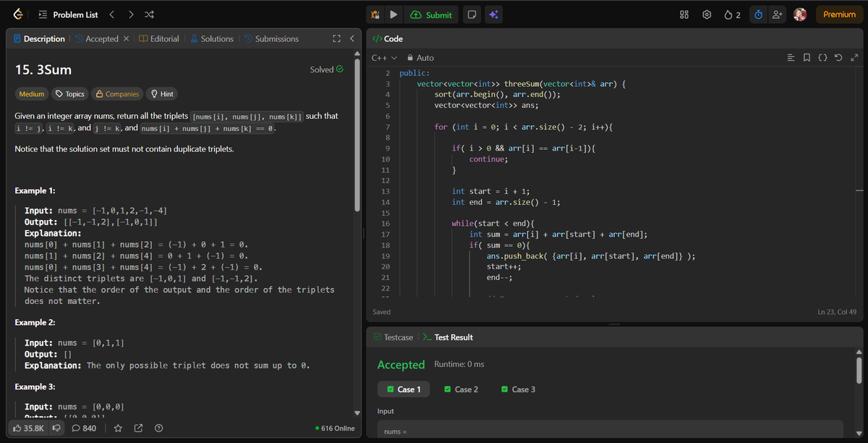Maximize the description panel fullscreen icon

[336, 38]
